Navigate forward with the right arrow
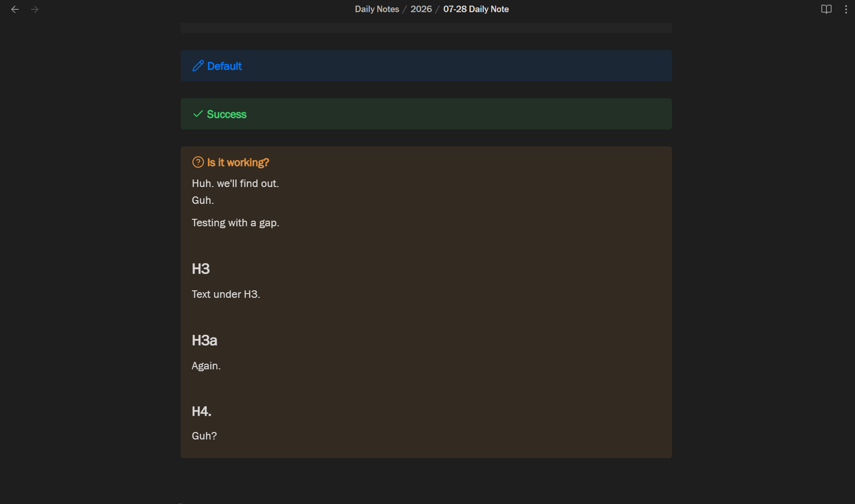The width and height of the screenshot is (855, 504). [x=35, y=9]
